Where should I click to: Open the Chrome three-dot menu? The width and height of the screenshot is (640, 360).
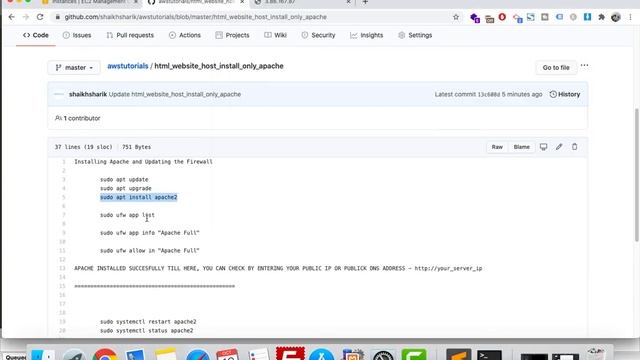631,17
